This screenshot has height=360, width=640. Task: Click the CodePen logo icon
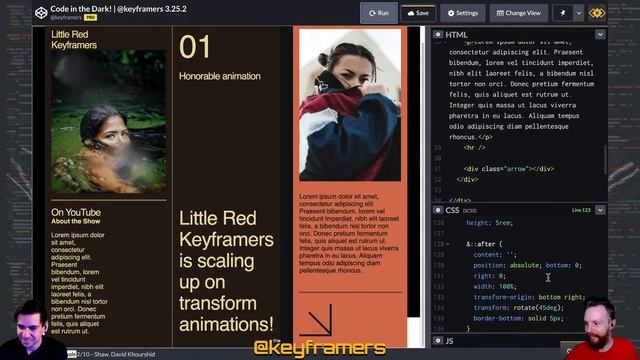(x=41, y=13)
